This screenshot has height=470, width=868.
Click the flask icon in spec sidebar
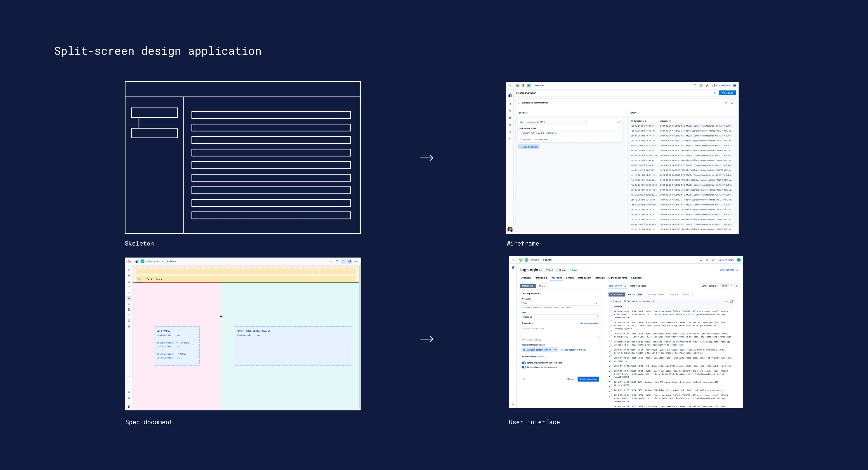tap(129, 321)
